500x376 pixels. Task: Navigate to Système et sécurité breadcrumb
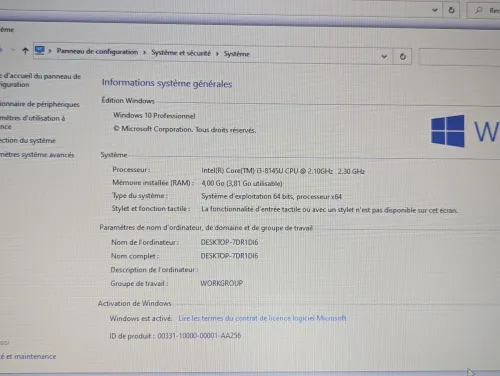click(x=181, y=53)
